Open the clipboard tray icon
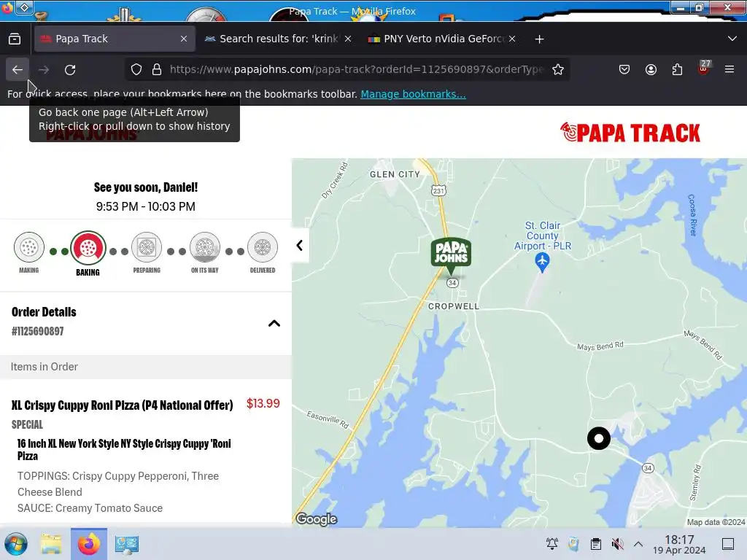The image size is (747, 560). [x=595, y=544]
